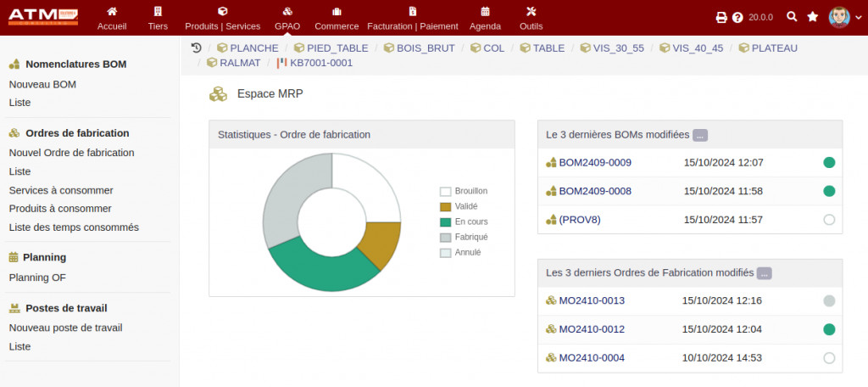This screenshot has height=387, width=868.
Task: Expand latest Ordres de Fabrication ellipsis button
Action: 765,273
